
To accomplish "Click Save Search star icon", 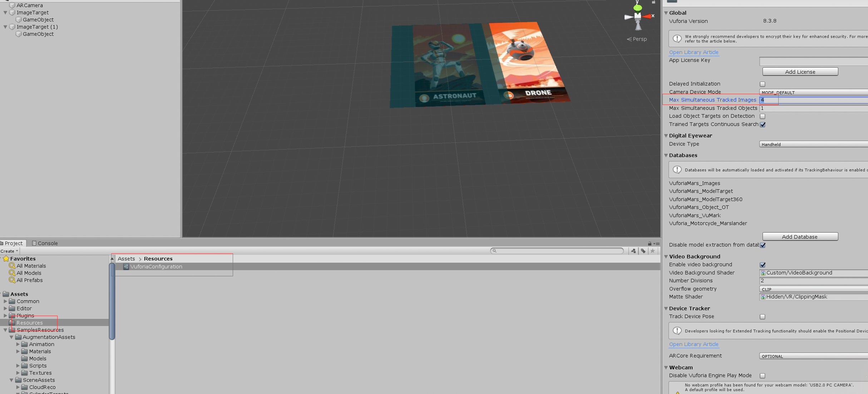I will pyautogui.click(x=653, y=251).
